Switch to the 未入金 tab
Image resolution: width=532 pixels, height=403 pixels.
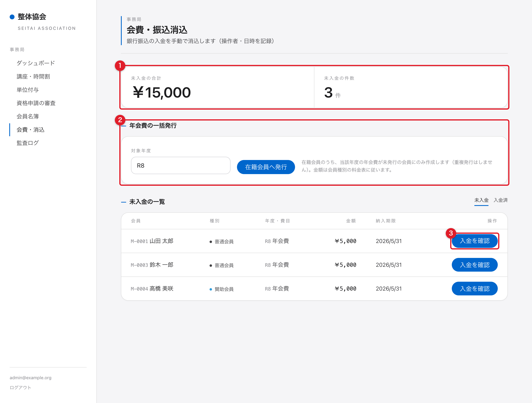coord(481,200)
